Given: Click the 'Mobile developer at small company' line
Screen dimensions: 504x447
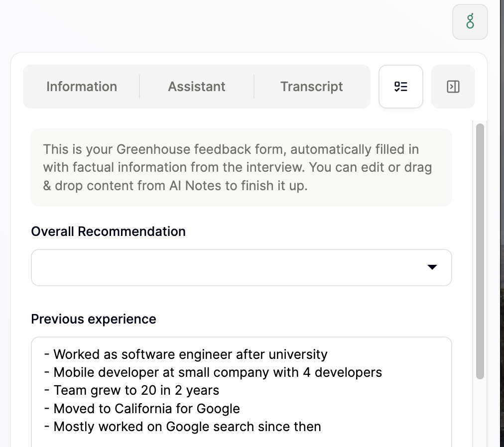Looking at the screenshot, I should pyautogui.click(x=218, y=372).
